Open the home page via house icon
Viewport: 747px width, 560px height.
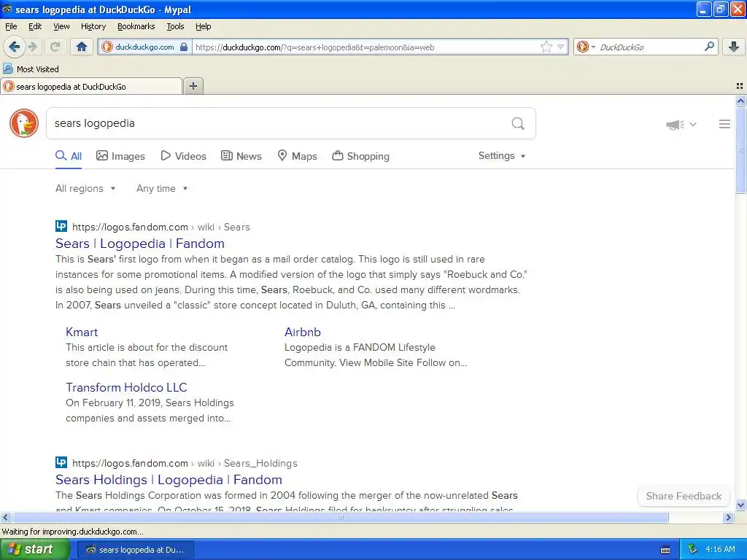tap(82, 47)
